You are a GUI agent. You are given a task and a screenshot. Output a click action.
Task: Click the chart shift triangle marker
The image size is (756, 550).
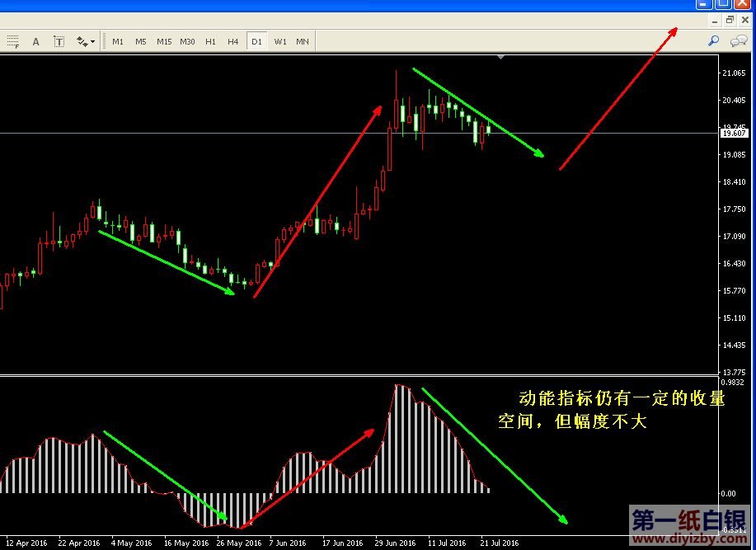click(501, 57)
